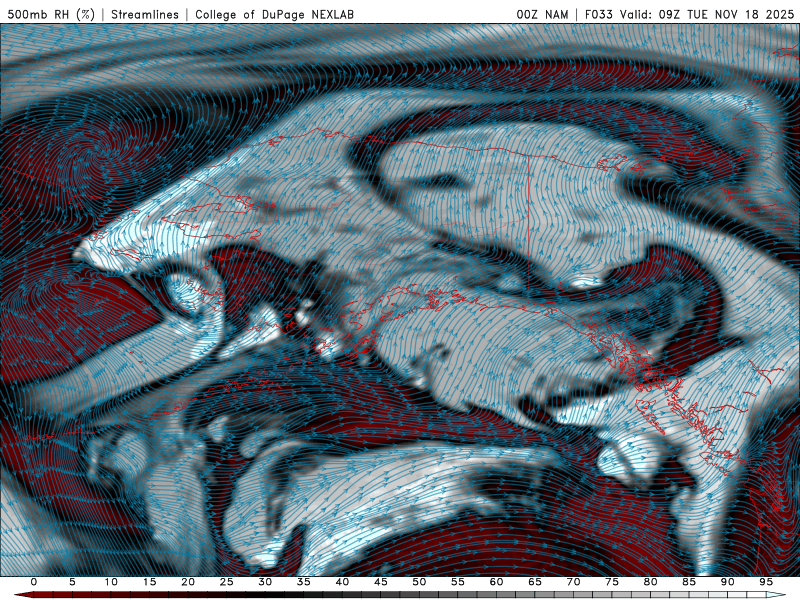
Task: Click the white right arrow end of colorbar
Action: (777, 595)
